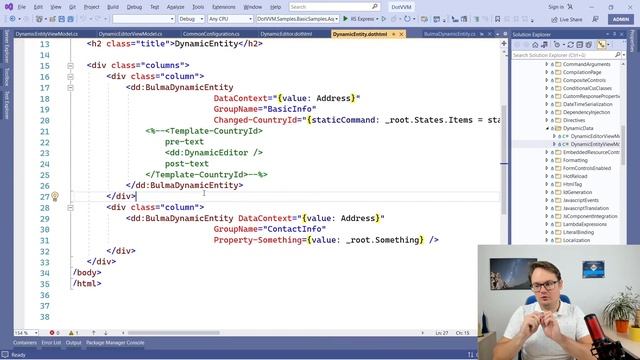Click the search magnifier in title search box
This screenshot has height=360, width=640.
coord(375,7)
